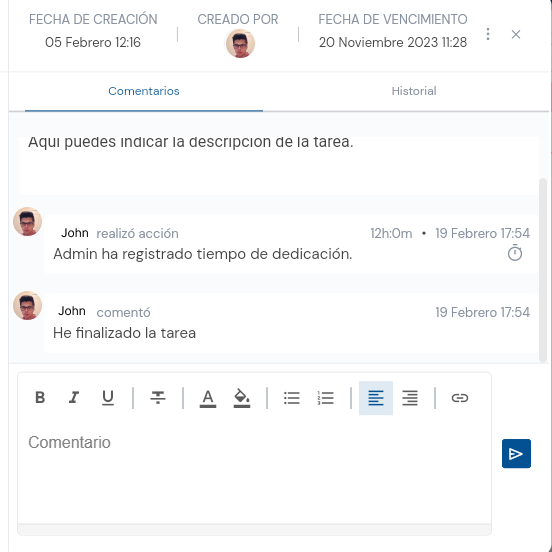Toggle italic formatting in comment editor
This screenshot has width=552, height=552.
pos(74,397)
